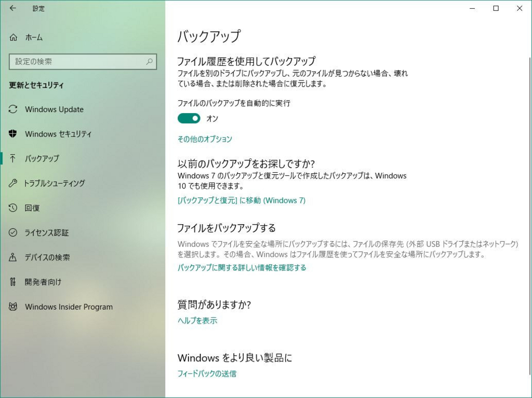Click フィードバックの送信 link
Screen dimensions: 532x398
point(207,374)
